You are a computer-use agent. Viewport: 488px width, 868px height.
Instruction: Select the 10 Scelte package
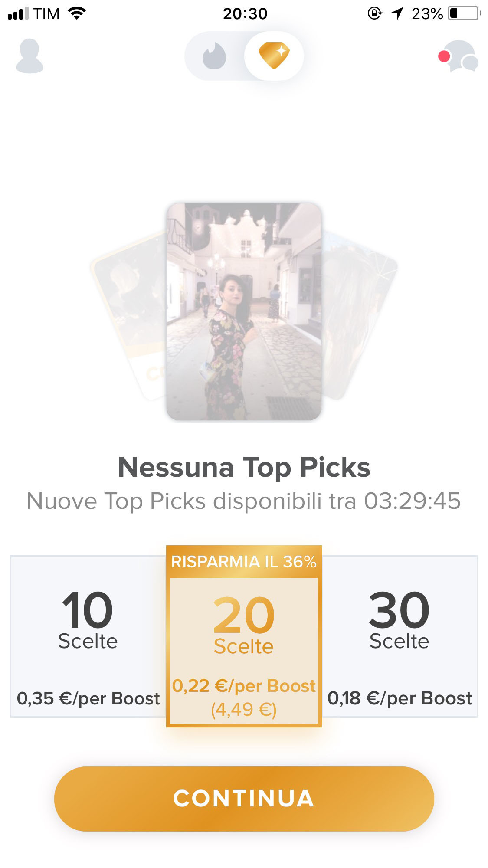[88, 636]
